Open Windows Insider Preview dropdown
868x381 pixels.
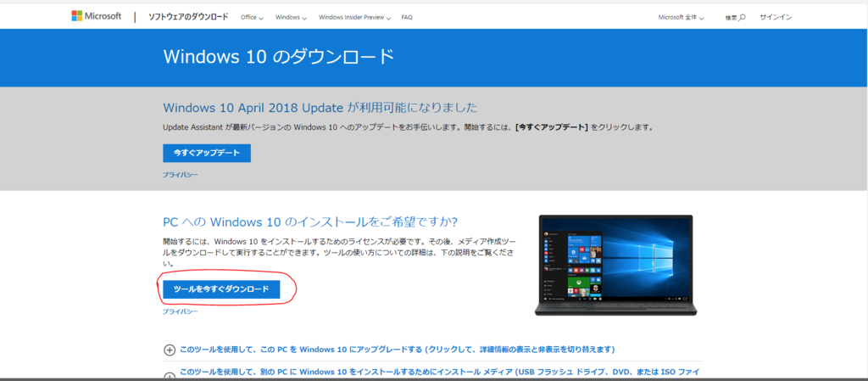point(355,17)
